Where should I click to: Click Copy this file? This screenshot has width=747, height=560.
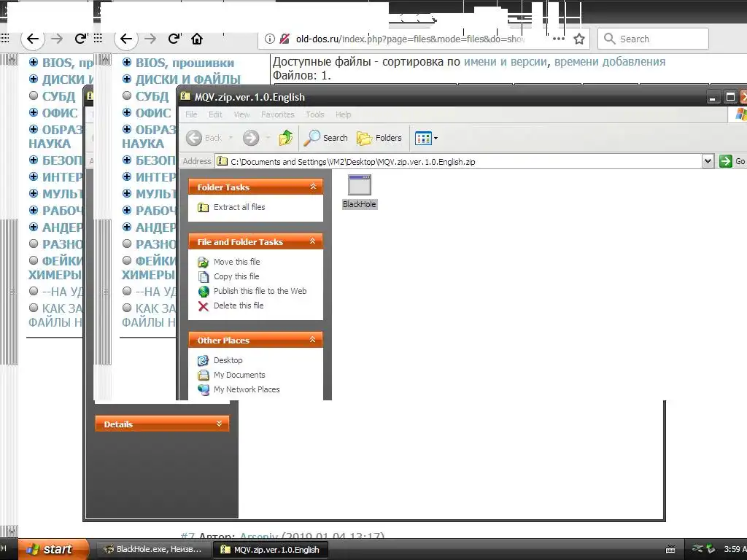pyautogui.click(x=236, y=276)
